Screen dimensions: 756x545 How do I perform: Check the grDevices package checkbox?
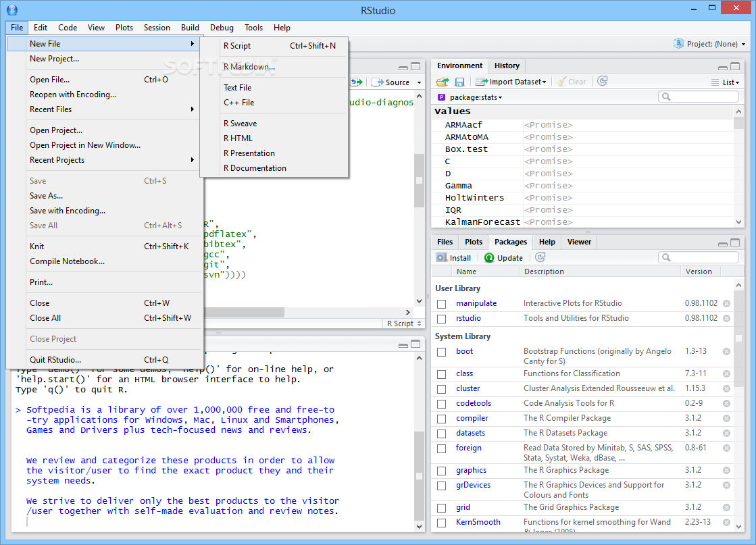click(x=441, y=486)
